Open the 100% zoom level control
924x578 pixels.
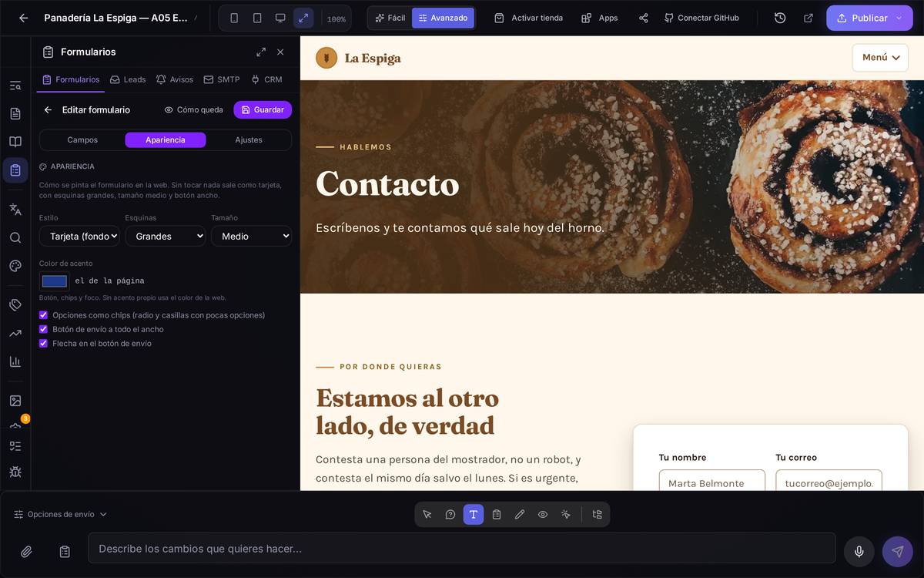(336, 18)
